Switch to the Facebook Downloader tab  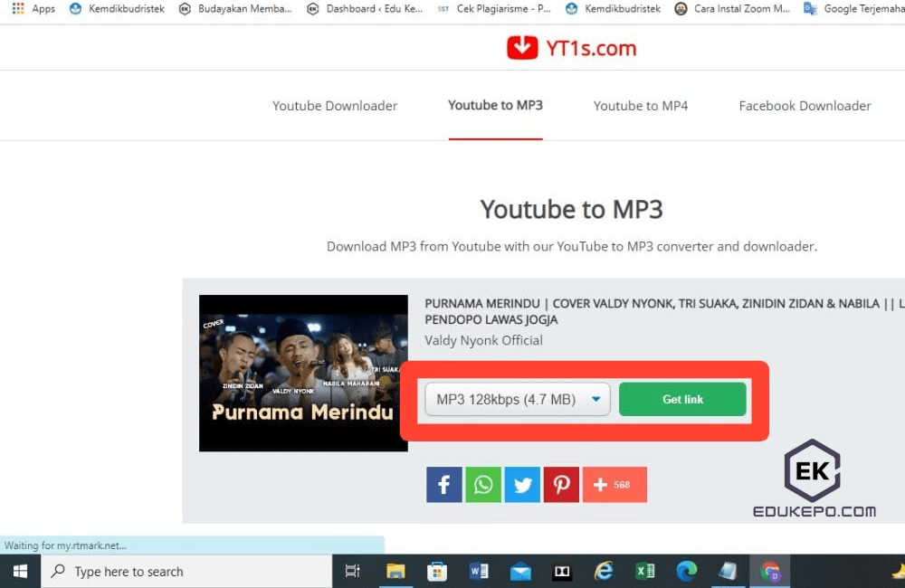804,106
